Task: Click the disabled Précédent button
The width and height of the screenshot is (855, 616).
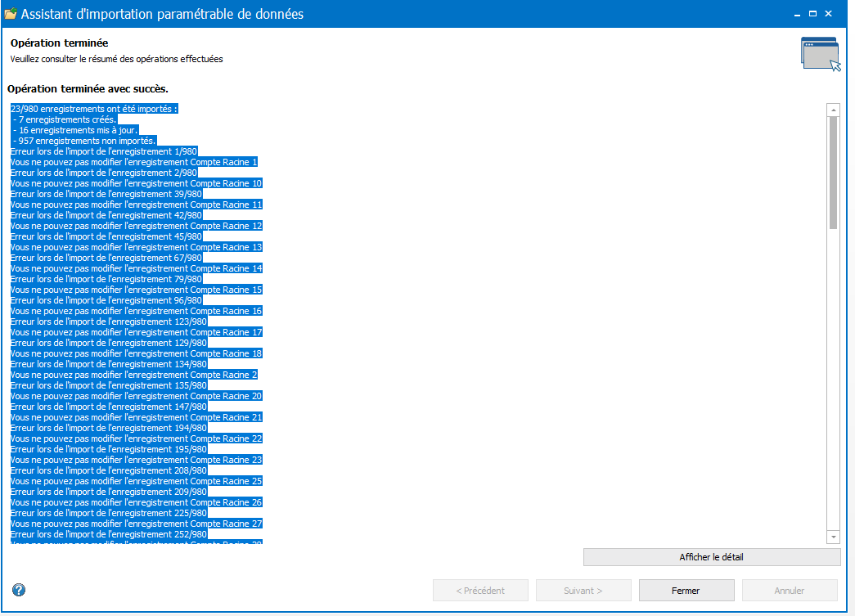Action: (x=480, y=591)
